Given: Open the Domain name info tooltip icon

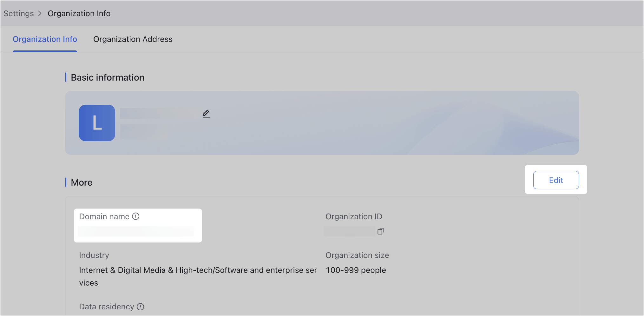Looking at the screenshot, I should [135, 216].
